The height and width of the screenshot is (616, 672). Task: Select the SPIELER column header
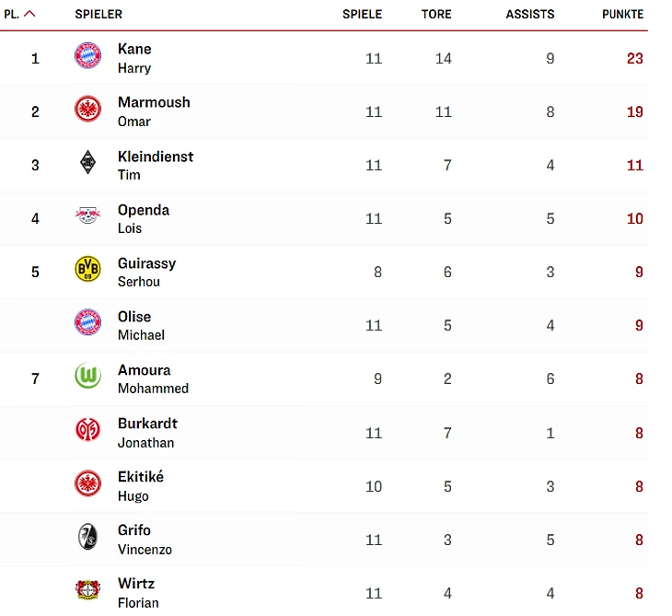coord(98,14)
